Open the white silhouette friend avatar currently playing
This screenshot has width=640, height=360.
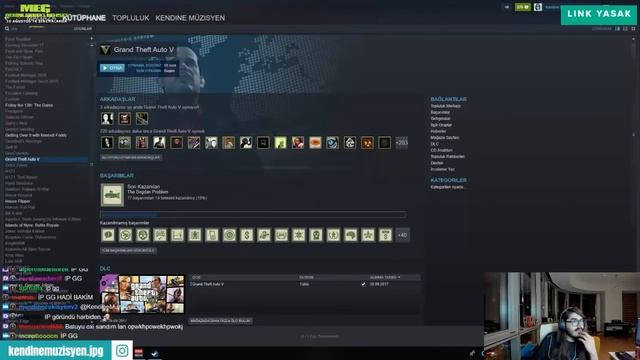click(x=107, y=118)
